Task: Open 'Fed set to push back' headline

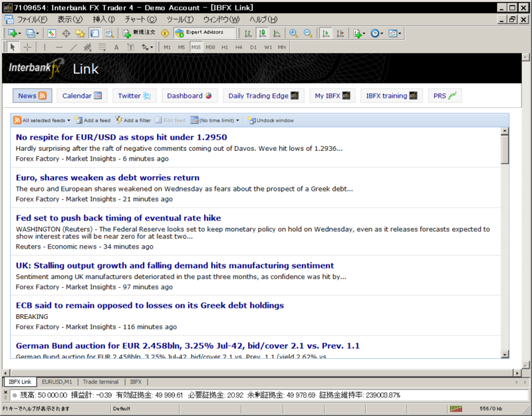Action: [118, 218]
